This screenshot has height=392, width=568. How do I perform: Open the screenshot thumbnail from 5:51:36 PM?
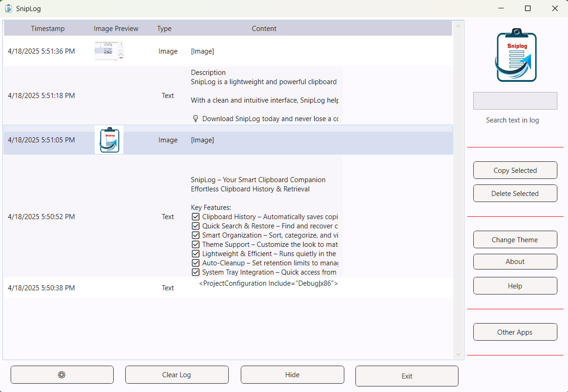point(109,51)
